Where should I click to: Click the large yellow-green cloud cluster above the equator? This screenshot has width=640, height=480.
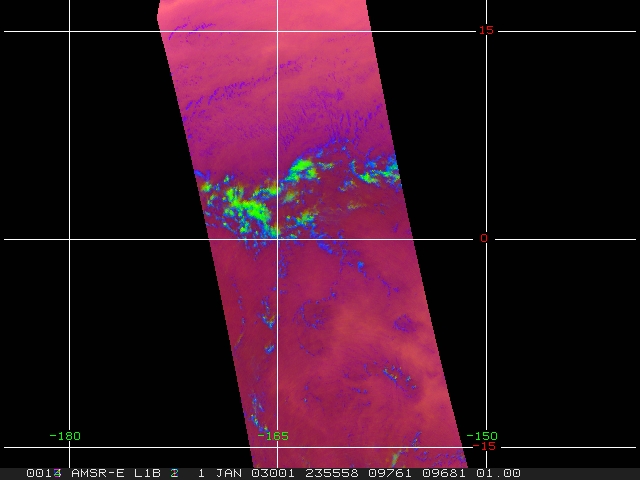coord(248,203)
